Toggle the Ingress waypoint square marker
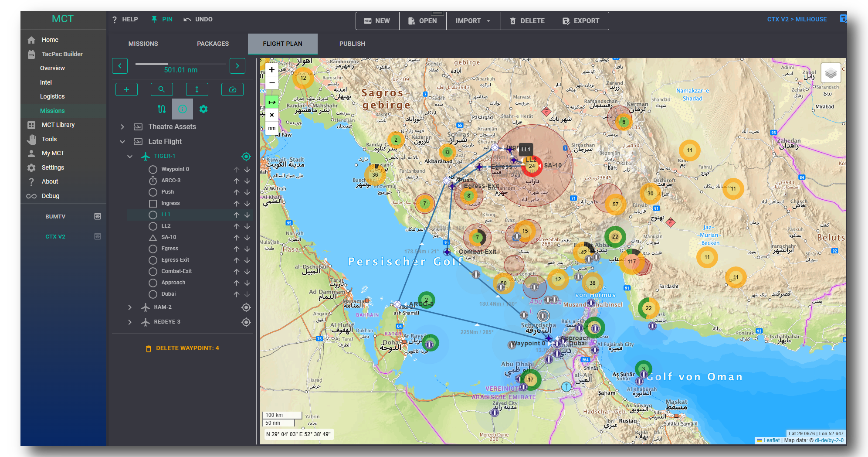The width and height of the screenshot is (868, 457). click(x=153, y=203)
